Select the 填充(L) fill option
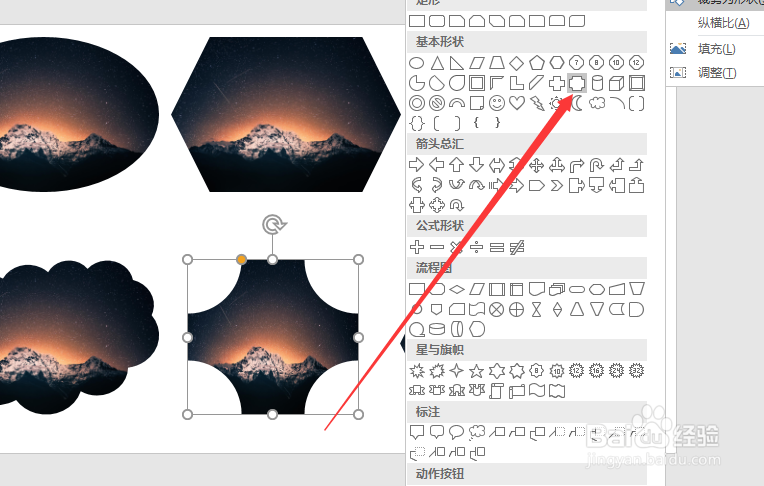 click(717, 49)
